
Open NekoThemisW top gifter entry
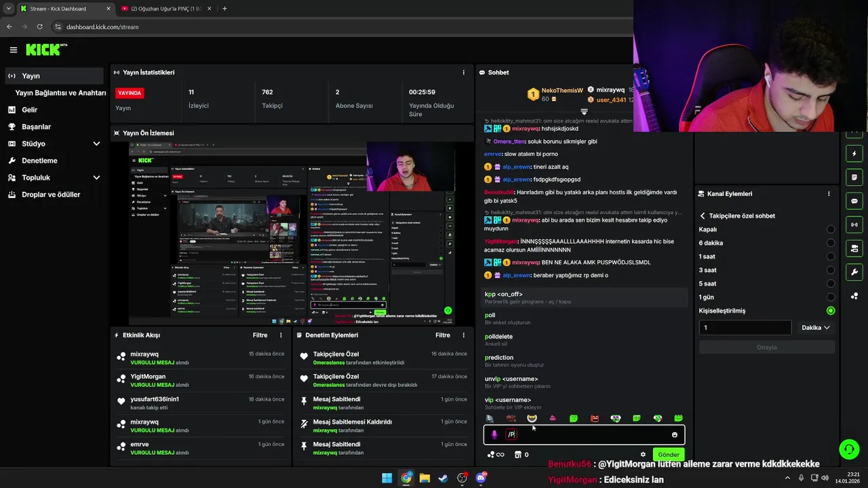[x=555, y=94]
